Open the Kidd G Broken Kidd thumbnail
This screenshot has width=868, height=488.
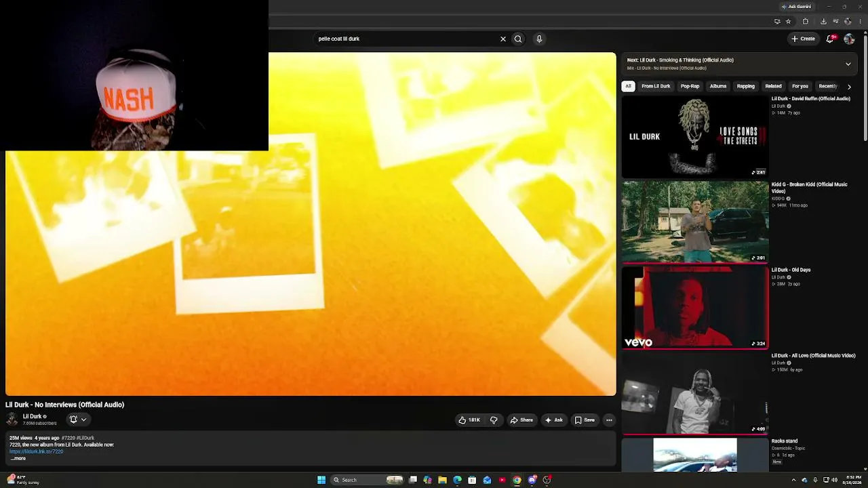tap(695, 222)
